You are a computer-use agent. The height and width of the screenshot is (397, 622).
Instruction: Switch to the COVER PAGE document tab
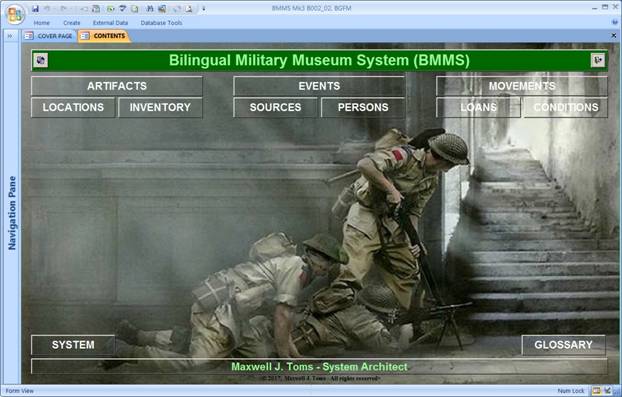tap(49, 36)
